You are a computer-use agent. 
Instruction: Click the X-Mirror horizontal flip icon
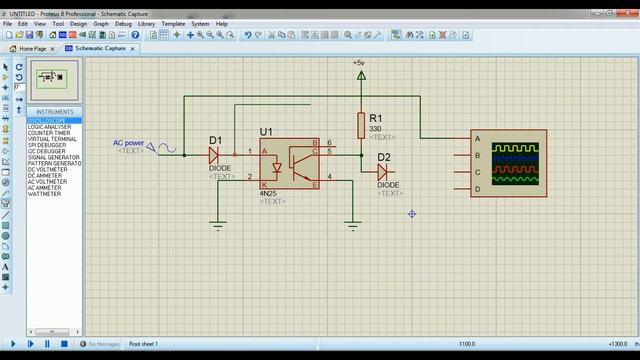19,100
